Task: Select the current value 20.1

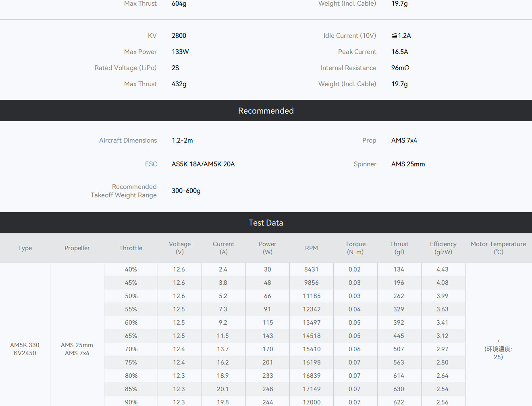Action: click(223, 389)
